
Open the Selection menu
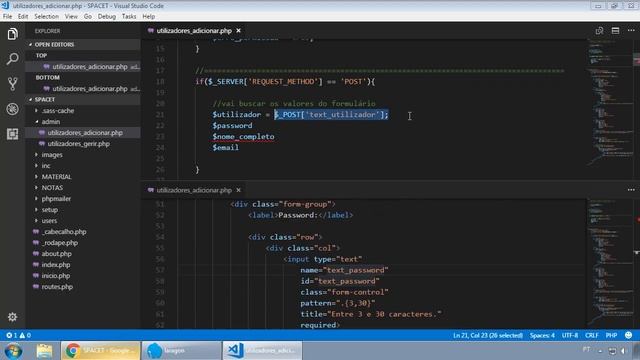pyautogui.click(x=47, y=16)
